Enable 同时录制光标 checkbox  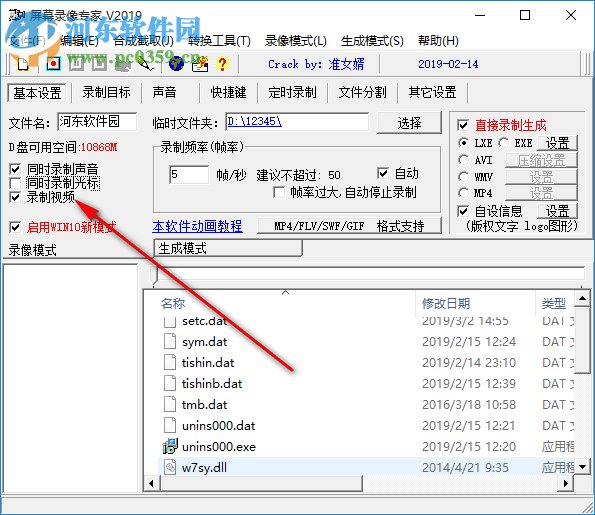[x=15, y=183]
